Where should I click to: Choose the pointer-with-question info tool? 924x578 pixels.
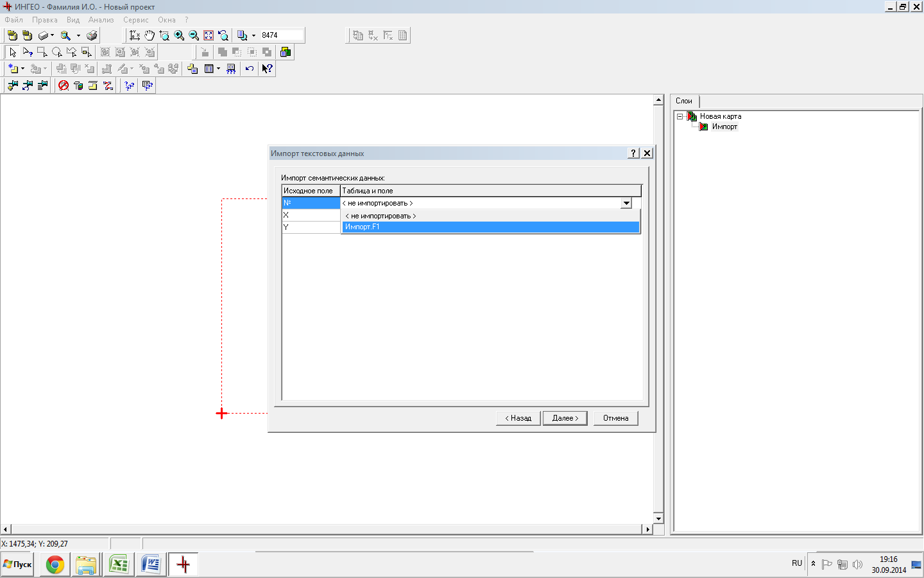tap(28, 52)
